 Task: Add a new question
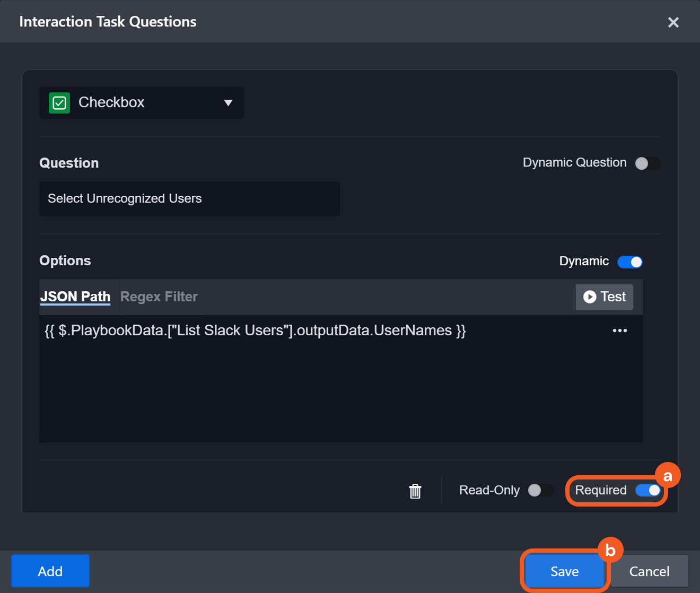coord(50,571)
